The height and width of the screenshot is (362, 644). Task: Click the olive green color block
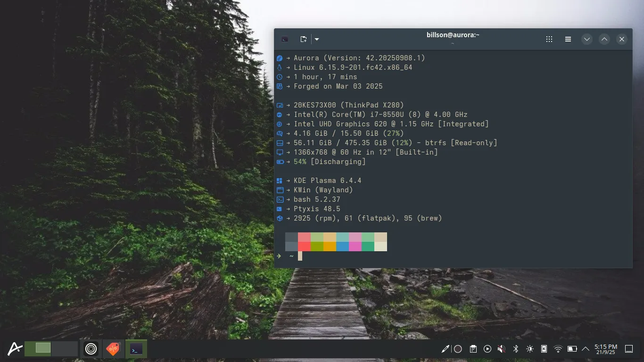[x=317, y=247]
